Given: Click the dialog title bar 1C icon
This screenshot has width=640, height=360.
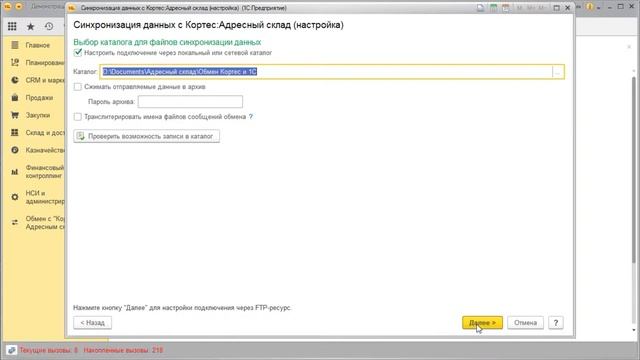Looking at the screenshot, I should [72, 8].
